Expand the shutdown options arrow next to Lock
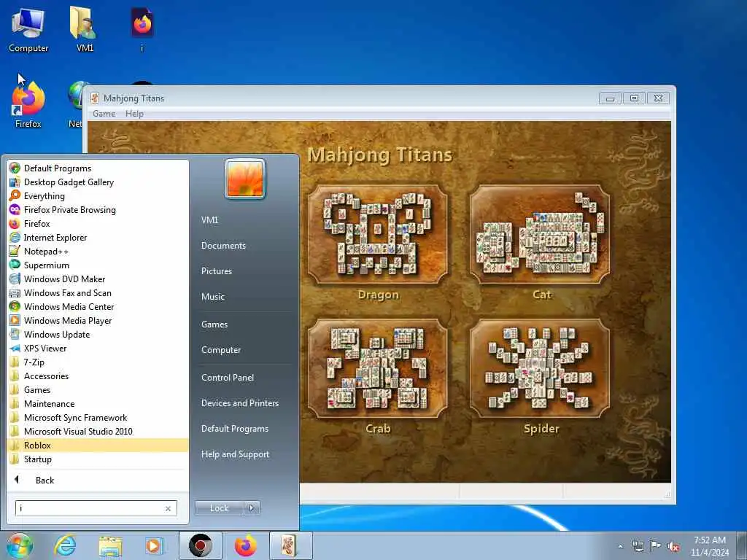 click(252, 508)
